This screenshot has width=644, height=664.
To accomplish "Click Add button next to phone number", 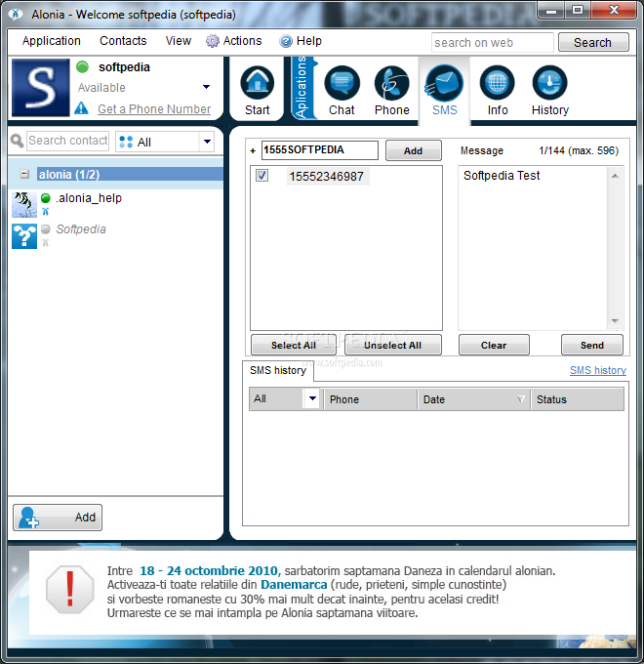I will click(413, 150).
